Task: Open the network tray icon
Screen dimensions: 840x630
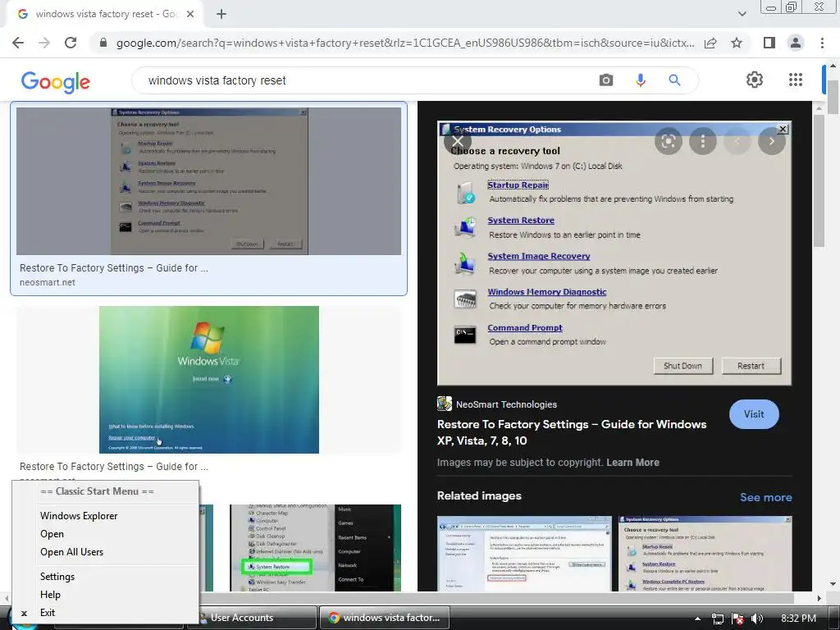Action: click(718, 619)
